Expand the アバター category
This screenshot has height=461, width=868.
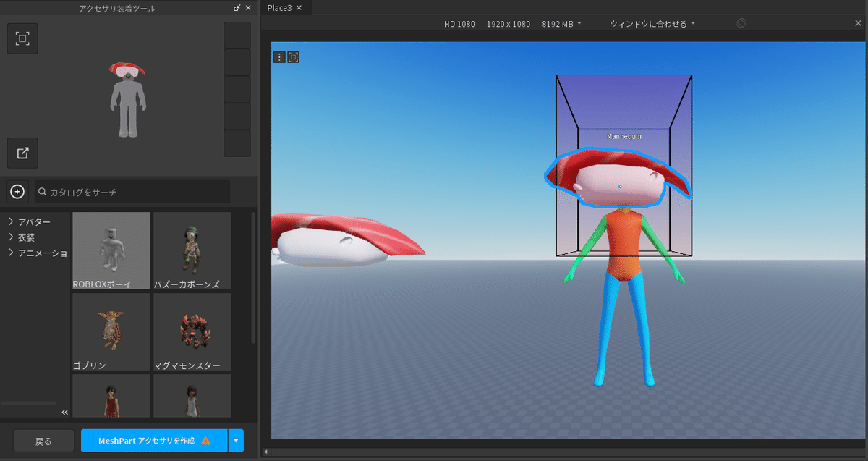11,221
